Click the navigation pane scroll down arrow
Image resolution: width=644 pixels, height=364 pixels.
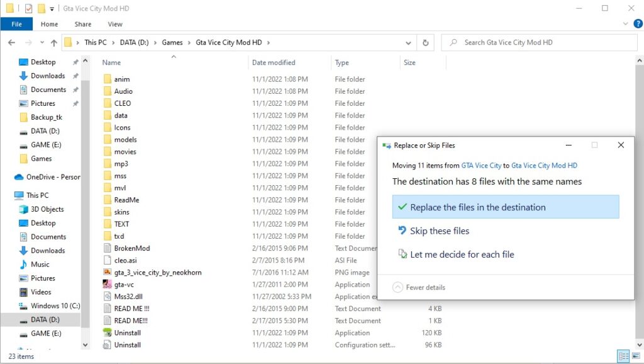[x=85, y=345]
